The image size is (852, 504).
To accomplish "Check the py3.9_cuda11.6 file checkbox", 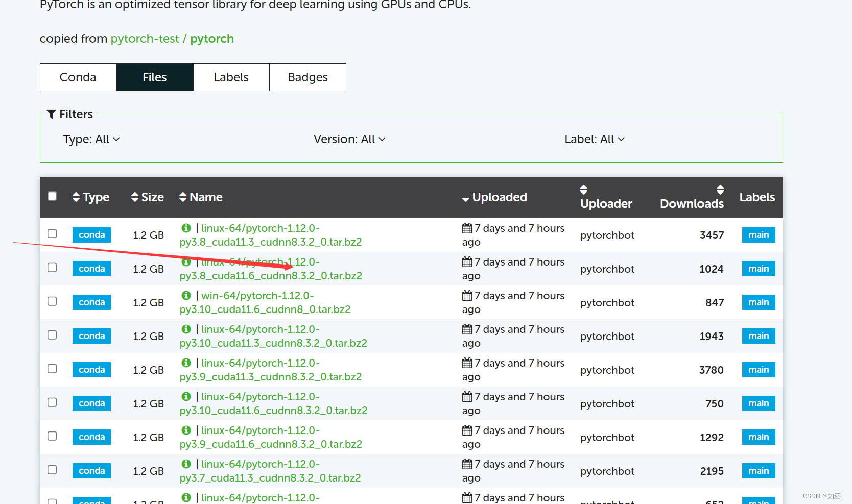I will (52, 436).
